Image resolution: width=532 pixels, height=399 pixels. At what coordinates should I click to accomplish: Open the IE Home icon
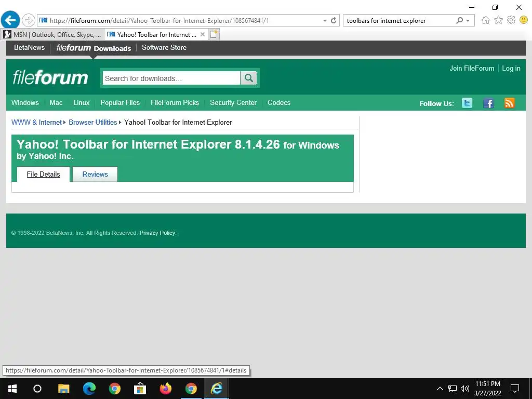pos(486,20)
